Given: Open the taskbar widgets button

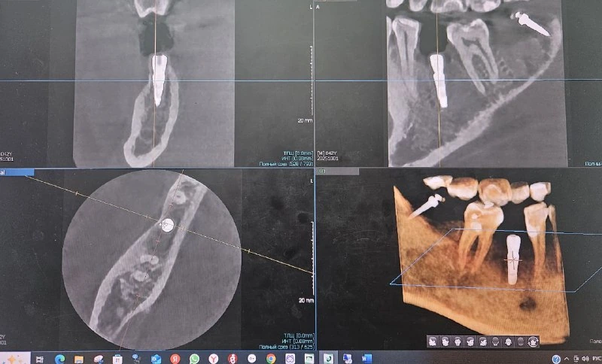Looking at the screenshot, I should coord(15,358).
